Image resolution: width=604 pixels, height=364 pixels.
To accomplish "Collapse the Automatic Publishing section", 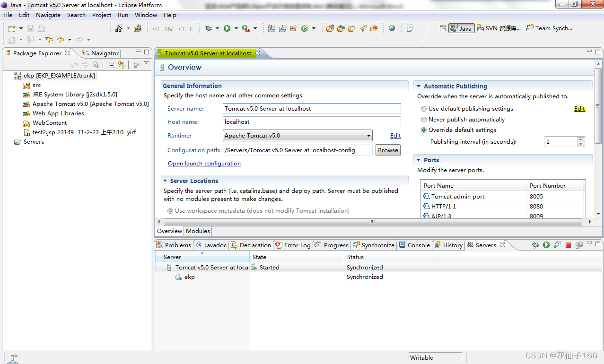I will (419, 87).
